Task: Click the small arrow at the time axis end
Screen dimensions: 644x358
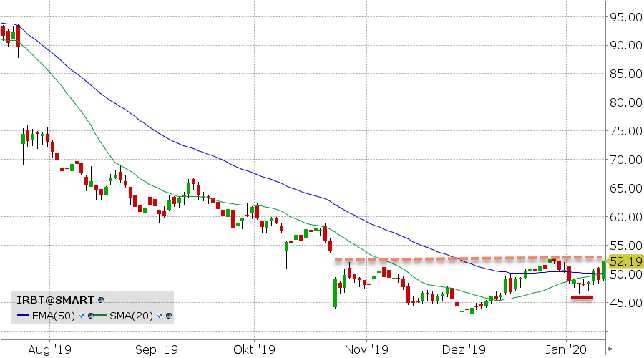Action: click(610, 349)
